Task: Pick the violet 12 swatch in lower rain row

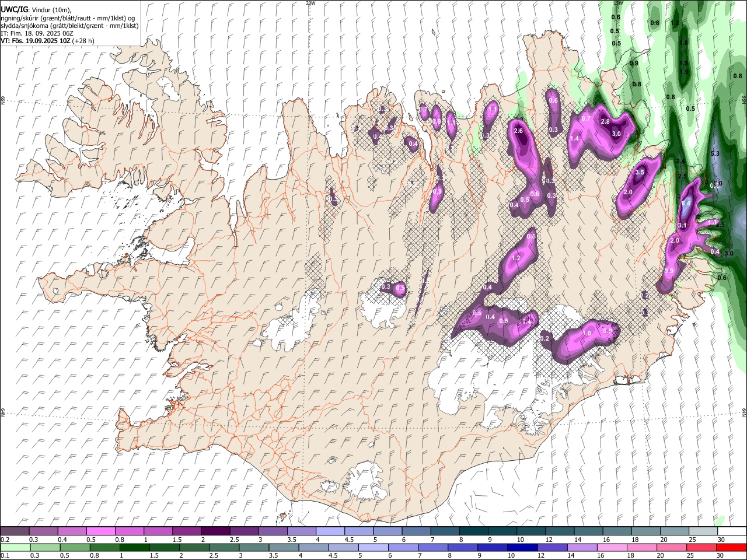Action: tap(553, 547)
